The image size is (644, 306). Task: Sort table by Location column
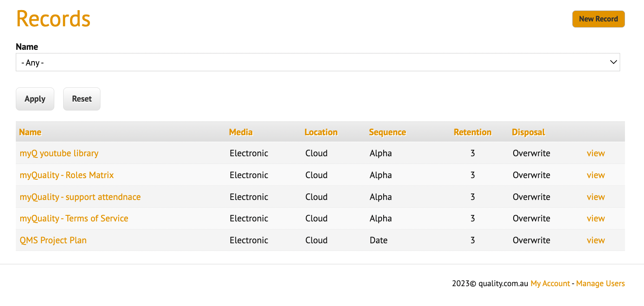(x=321, y=132)
